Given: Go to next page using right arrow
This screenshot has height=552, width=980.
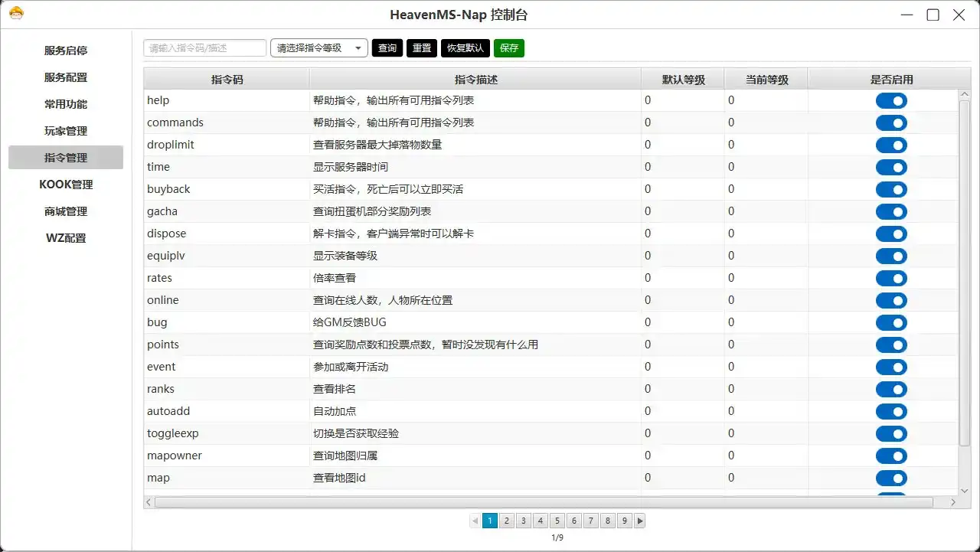Looking at the screenshot, I should 640,521.
